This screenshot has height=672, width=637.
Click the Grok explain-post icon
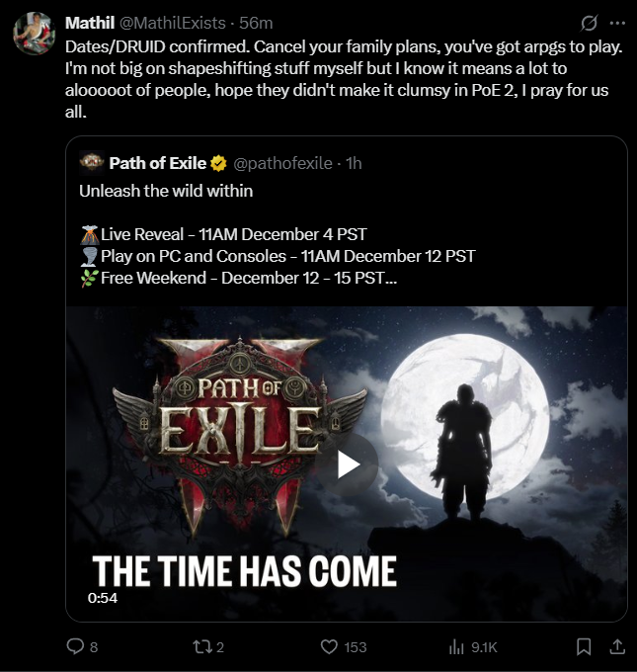(590, 22)
